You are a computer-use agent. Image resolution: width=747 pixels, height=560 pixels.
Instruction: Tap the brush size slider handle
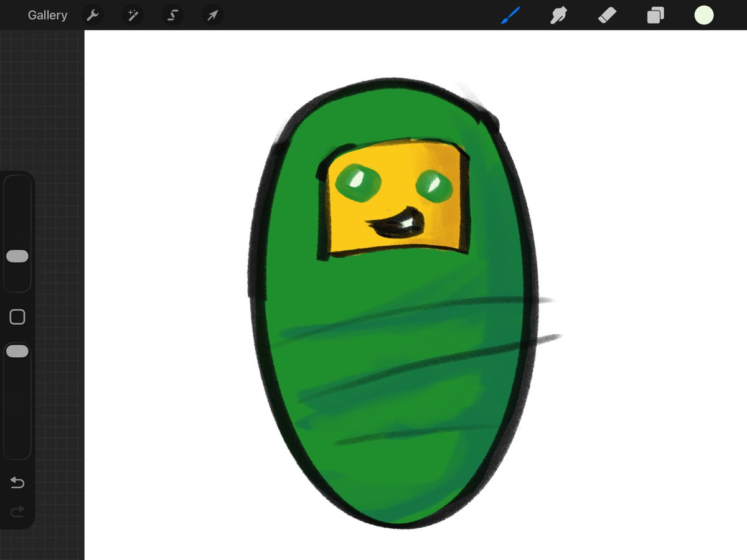[x=17, y=256]
